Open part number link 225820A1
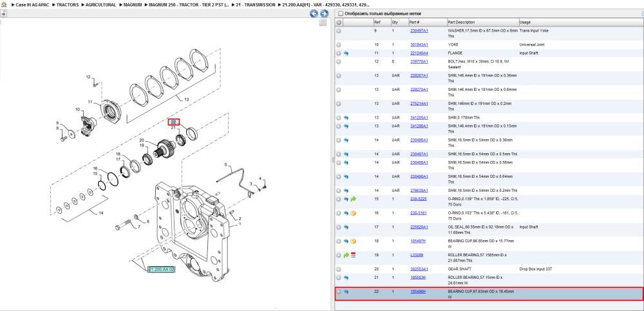The height and width of the screenshot is (311, 644). [x=419, y=227]
